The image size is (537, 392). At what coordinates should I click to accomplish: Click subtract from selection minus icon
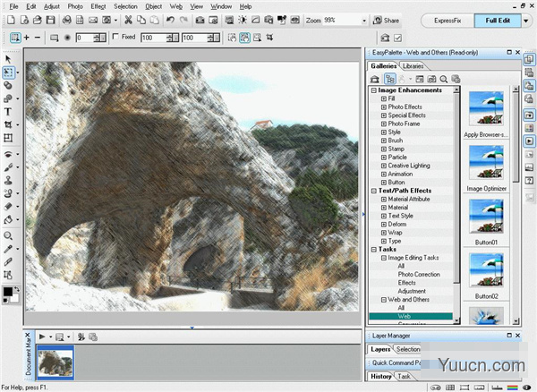pyautogui.click(x=38, y=38)
